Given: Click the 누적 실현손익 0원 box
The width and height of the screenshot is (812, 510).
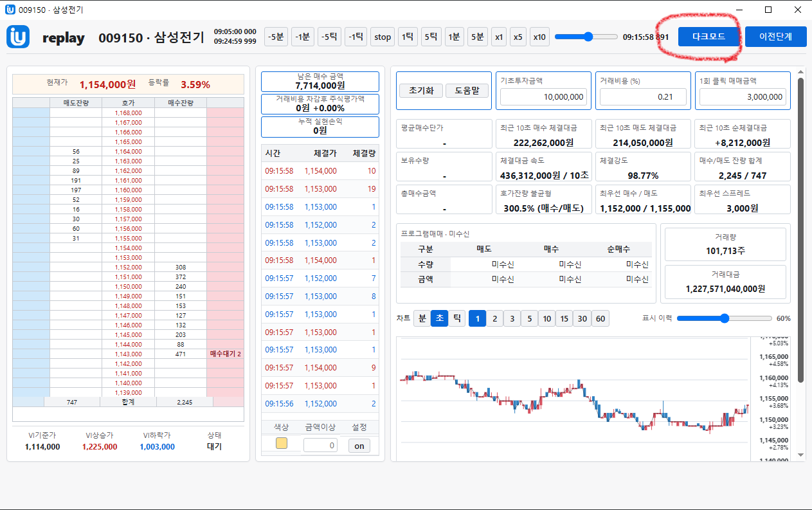Looking at the screenshot, I should pyautogui.click(x=320, y=126).
